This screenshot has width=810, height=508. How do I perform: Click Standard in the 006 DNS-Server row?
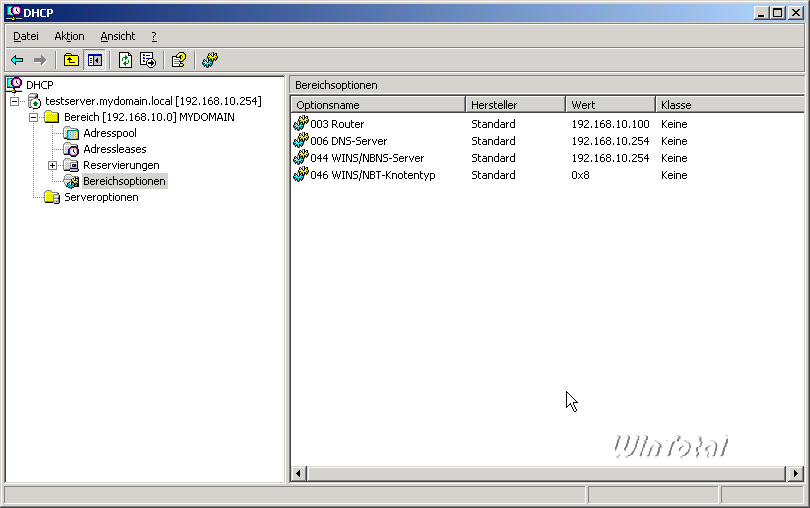(x=493, y=141)
